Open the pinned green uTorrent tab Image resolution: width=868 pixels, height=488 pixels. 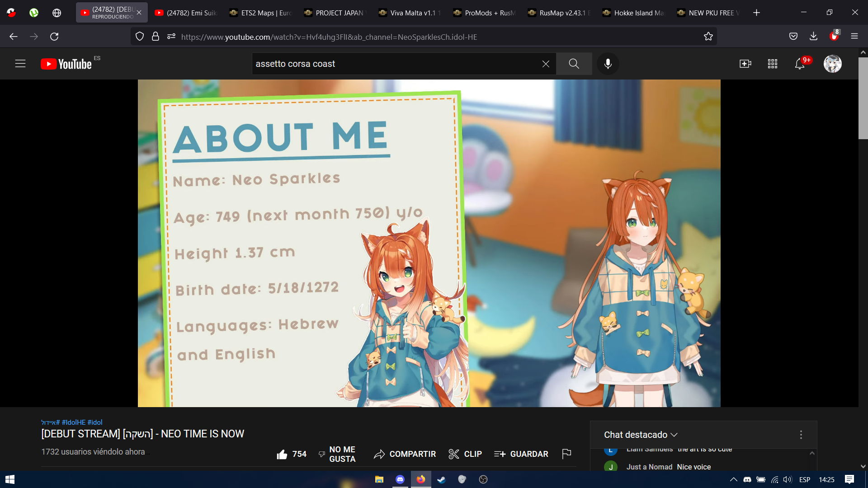pyautogui.click(x=34, y=13)
